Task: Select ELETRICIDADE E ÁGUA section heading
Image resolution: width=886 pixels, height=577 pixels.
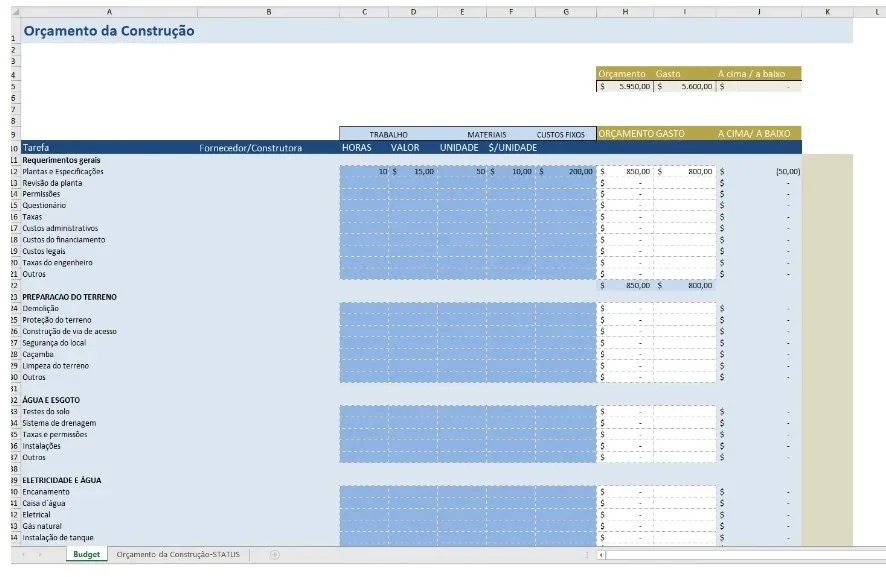Action: tap(62, 480)
